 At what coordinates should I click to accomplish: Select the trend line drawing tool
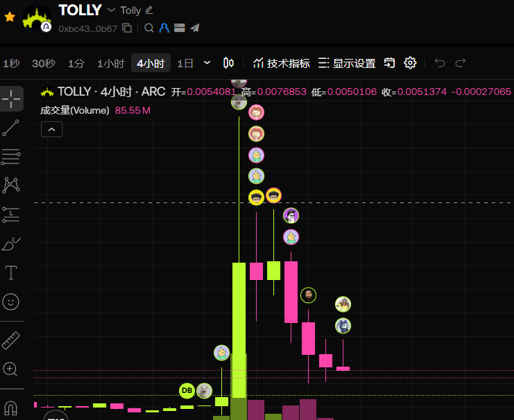pyautogui.click(x=11, y=128)
